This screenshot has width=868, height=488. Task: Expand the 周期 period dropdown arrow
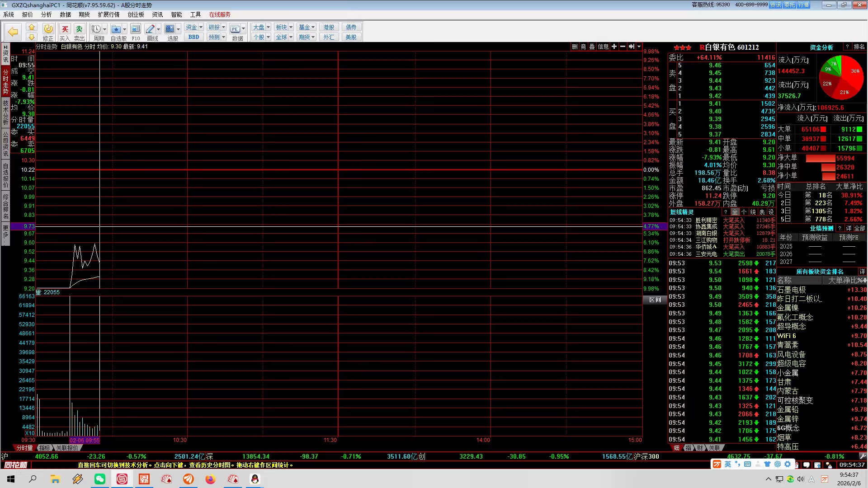pos(104,29)
